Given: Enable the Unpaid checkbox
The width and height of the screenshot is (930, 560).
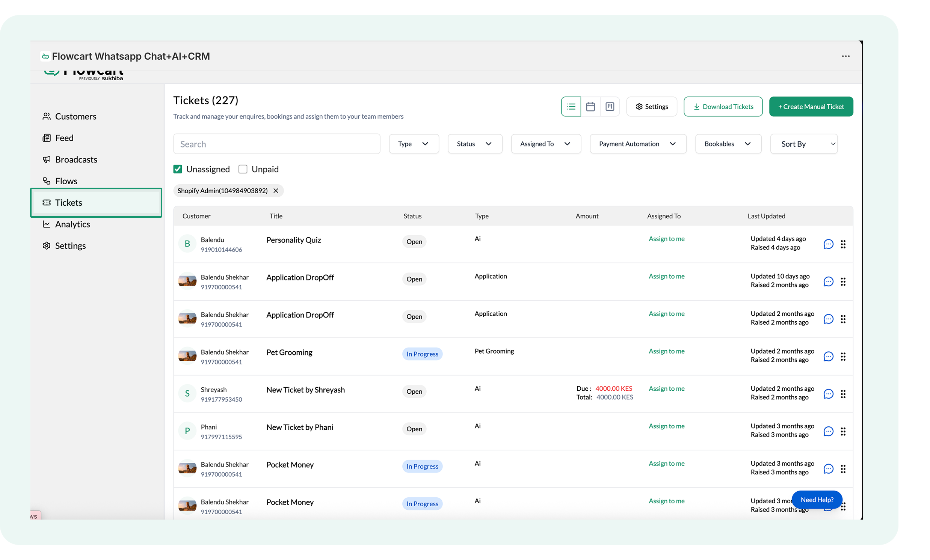Looking at the screenshot, I should [243, 169].
